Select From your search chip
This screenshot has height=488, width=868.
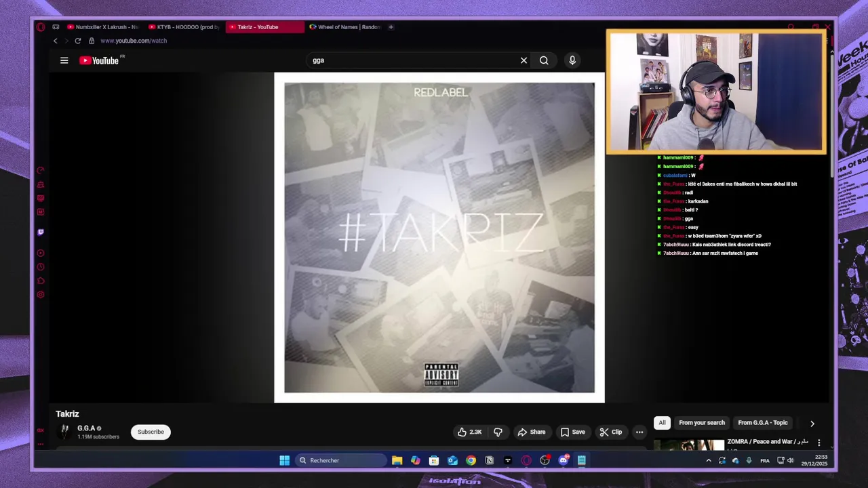coord(702,423)
